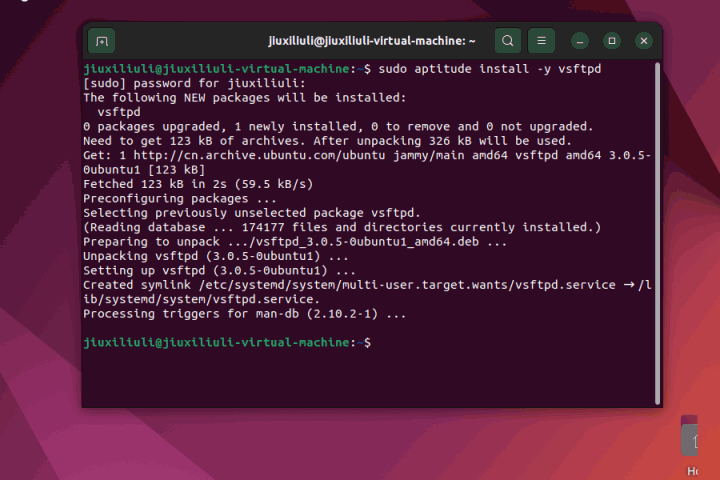Click the terminal window title text
This screenshot has height=480, width=720.
pos(371,41)
